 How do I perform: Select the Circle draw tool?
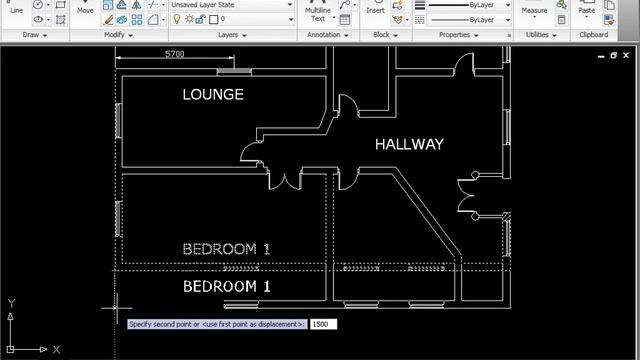tap(38, 5)
